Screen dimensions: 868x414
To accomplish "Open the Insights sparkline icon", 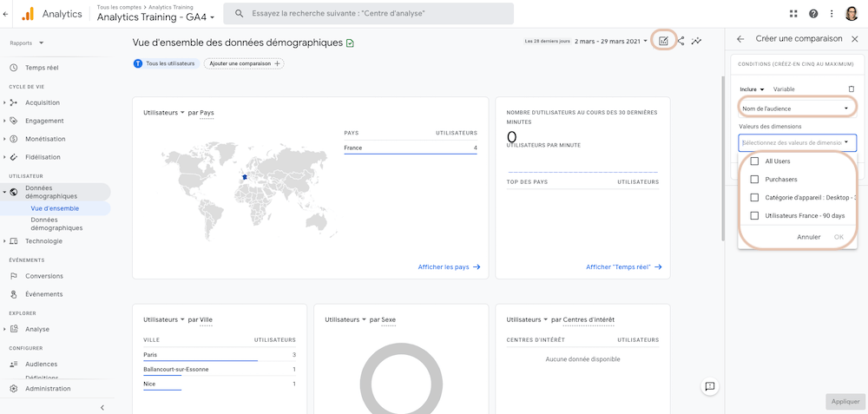I will 696,41.
